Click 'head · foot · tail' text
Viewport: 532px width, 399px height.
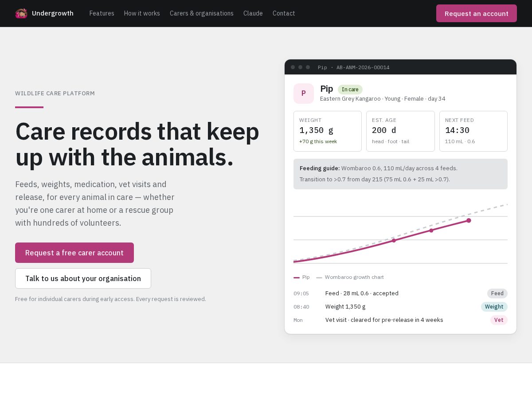(x=391, y=141)
